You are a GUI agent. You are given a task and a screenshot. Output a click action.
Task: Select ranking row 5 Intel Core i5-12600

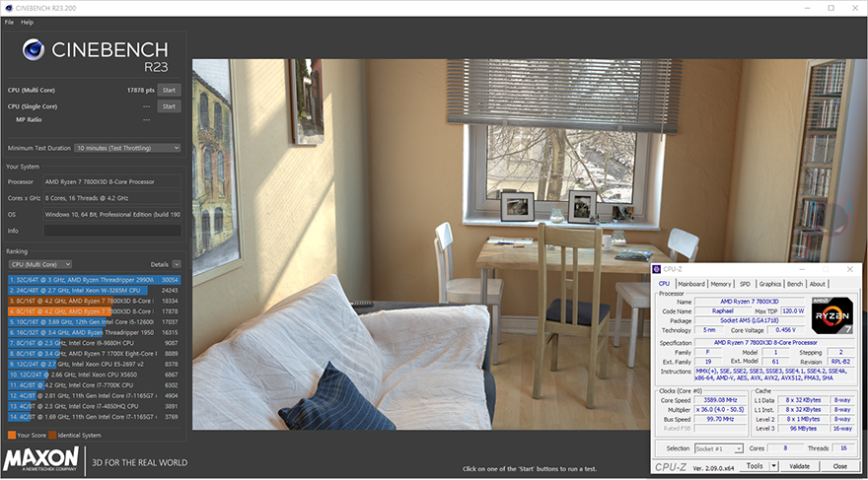pos(94,322)
